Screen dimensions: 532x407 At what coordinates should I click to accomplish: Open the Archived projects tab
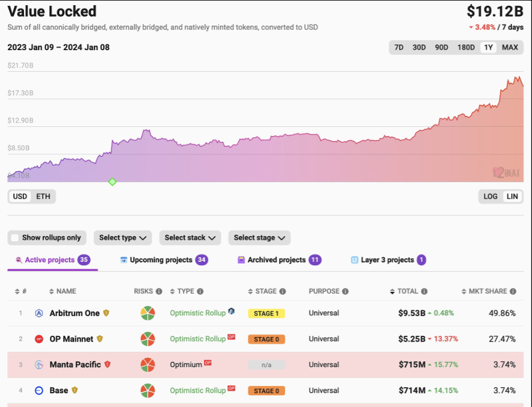coord(277,260)
